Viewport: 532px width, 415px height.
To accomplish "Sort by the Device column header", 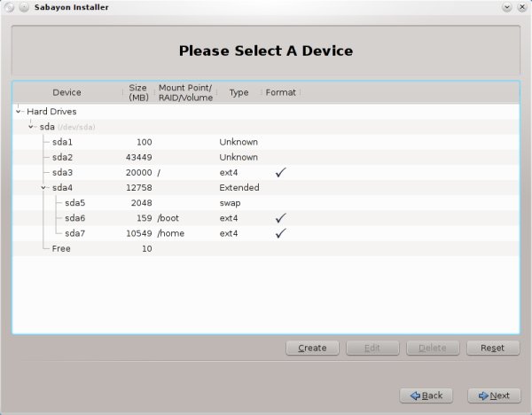I will pos(66,92).
